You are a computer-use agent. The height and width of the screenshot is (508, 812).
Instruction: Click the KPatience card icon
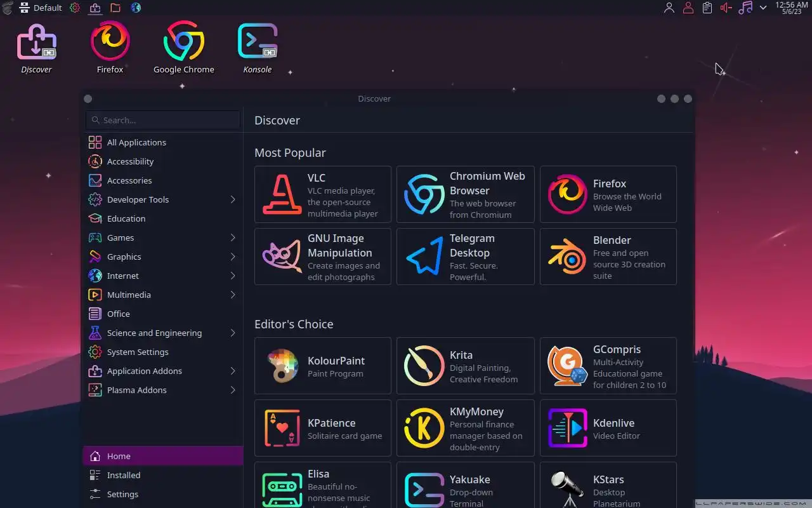282,428
